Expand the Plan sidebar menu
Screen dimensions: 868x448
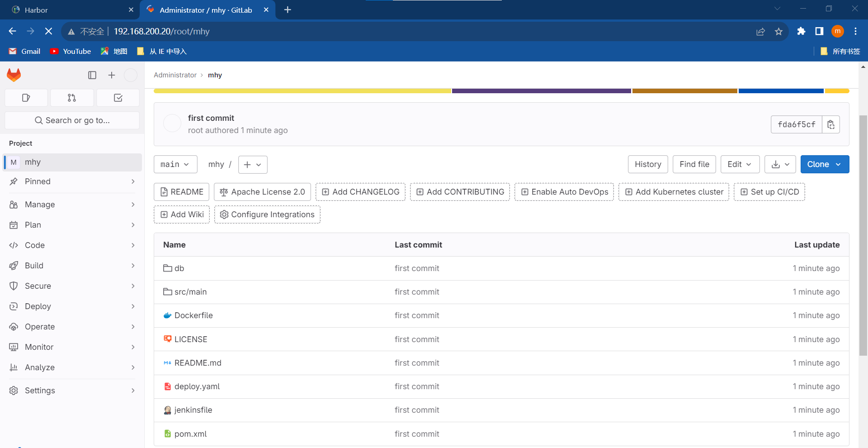pos(72,225)
